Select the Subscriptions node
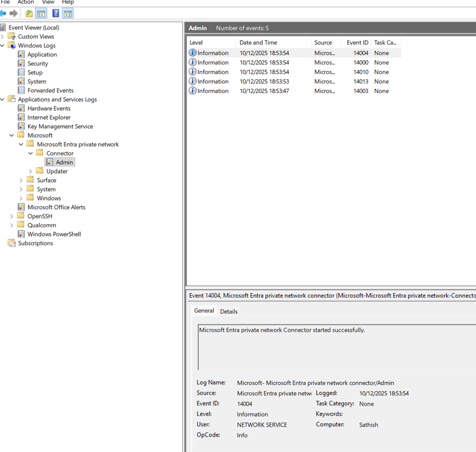 coord(35,243)
